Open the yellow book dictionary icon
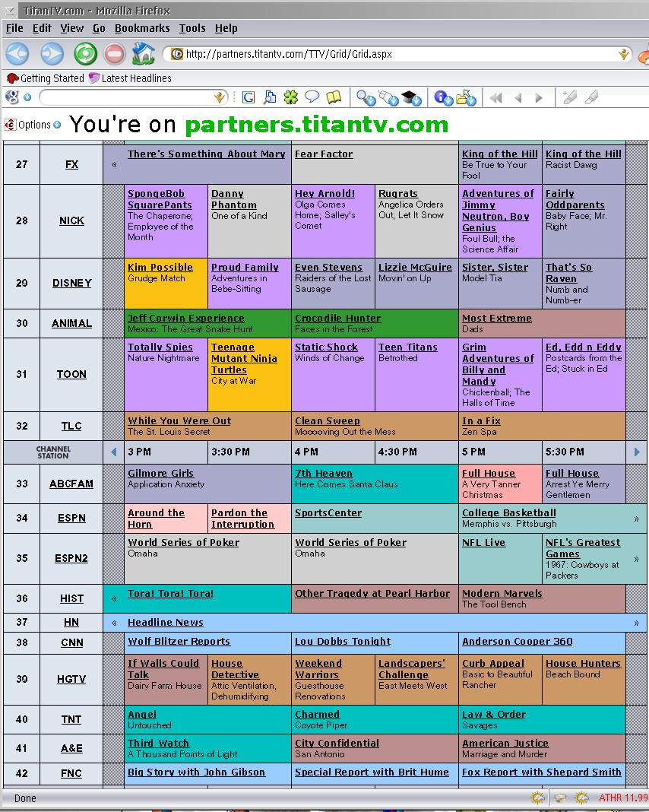Screen dimensions: 649x812 click(x=334, y=97)
